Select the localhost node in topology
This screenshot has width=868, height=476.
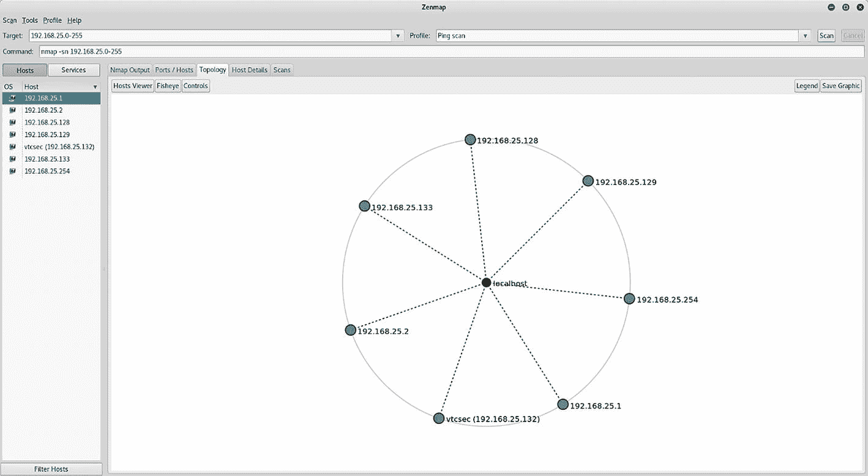coord(486,282)
